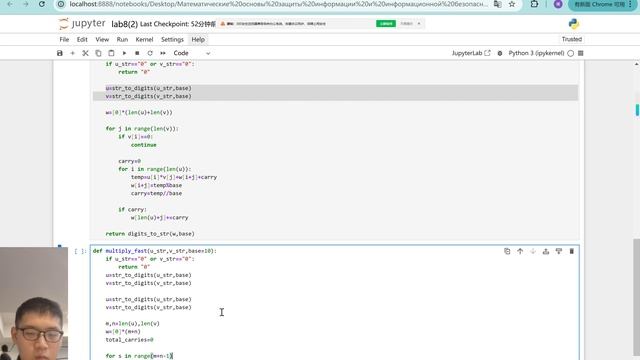Bookmark this page with star icon
This screenshot has height=360, width=640.
tap(512, 4)
